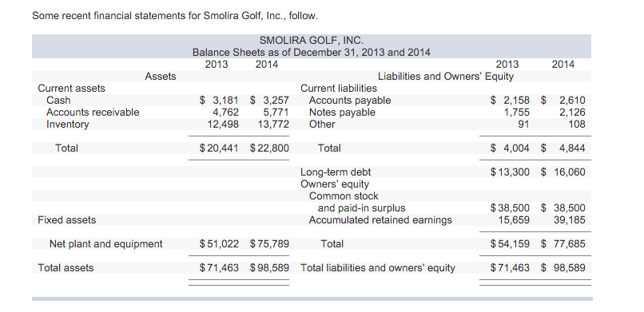
Task: Click the Long-term debt label
Action: coord(336,172)
